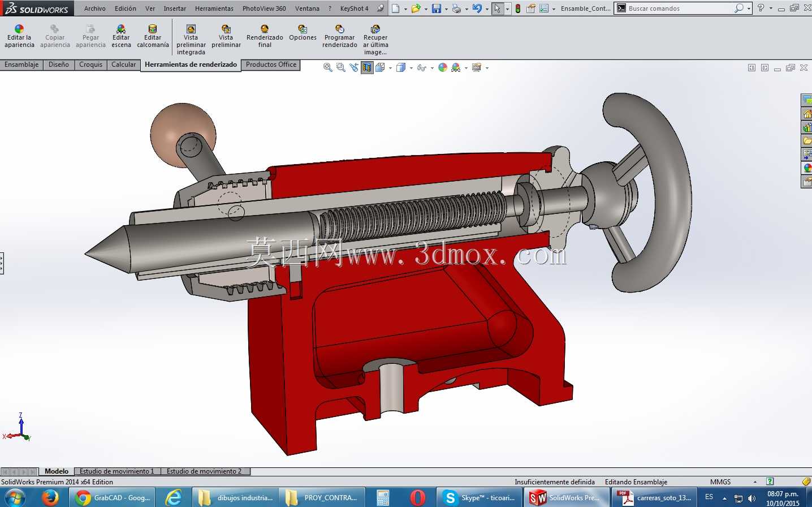Open the Design Library pane tab
Viewport: 812px width, 507px height.
[807, 127]
